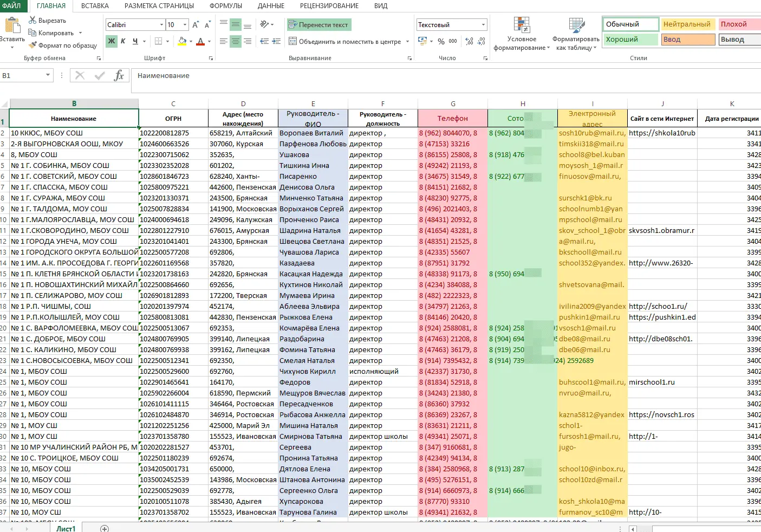Viewport: 761px width, 532px height.
Task: Switch to the ФОРМУЛЫ ribbon tab
Action: click(x=226, y=6)
